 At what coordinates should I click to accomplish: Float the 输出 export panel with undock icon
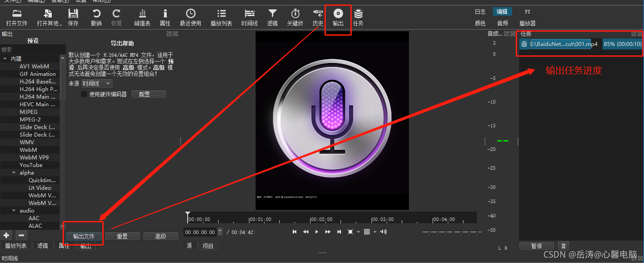click(169, 34)
